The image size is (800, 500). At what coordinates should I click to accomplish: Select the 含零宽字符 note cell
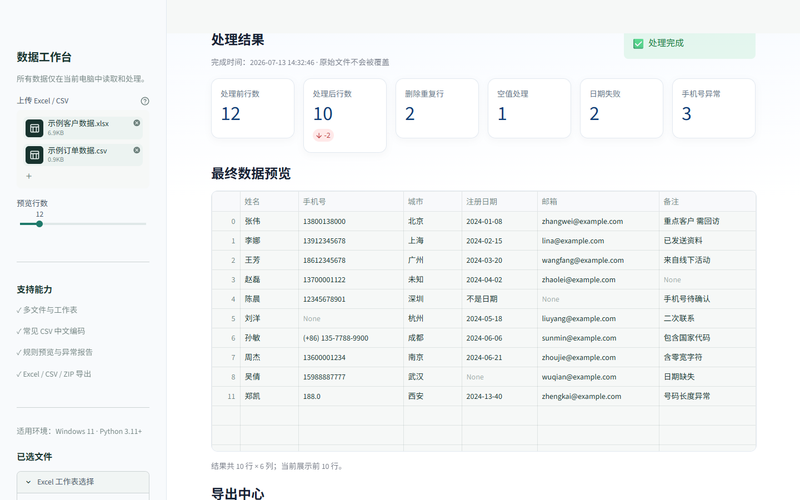click(x=707, y=357)
